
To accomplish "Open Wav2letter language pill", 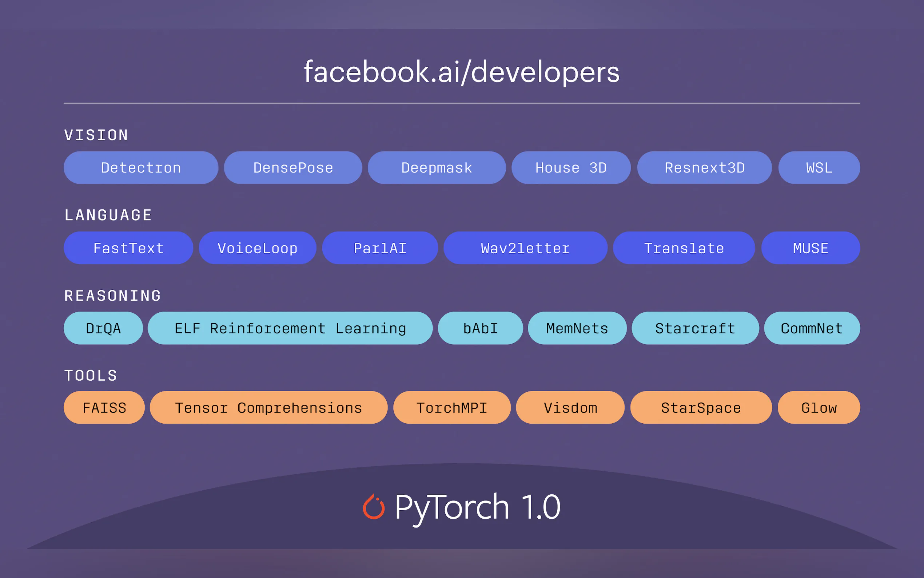I will point(525,248).
